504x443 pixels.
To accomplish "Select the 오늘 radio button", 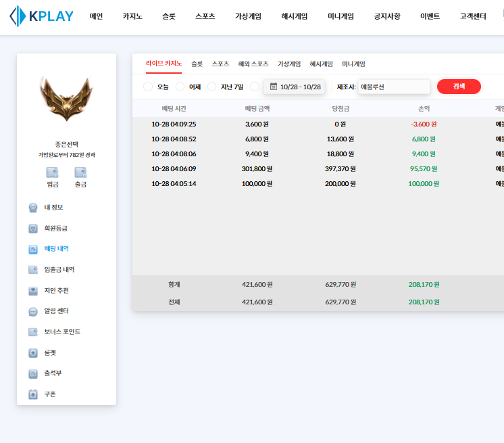I will 148,87.
